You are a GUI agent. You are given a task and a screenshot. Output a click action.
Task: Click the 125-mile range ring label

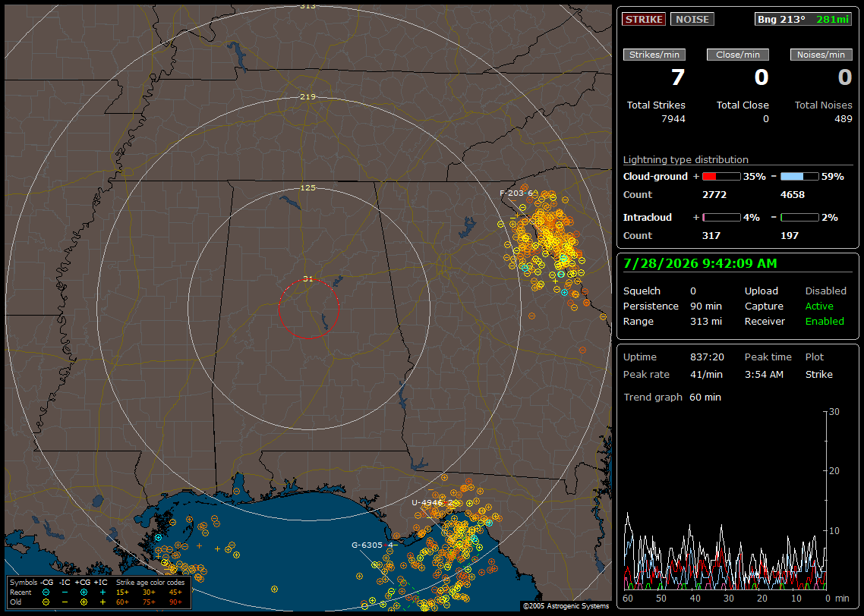pyautogui.click(x=308, y=187)
